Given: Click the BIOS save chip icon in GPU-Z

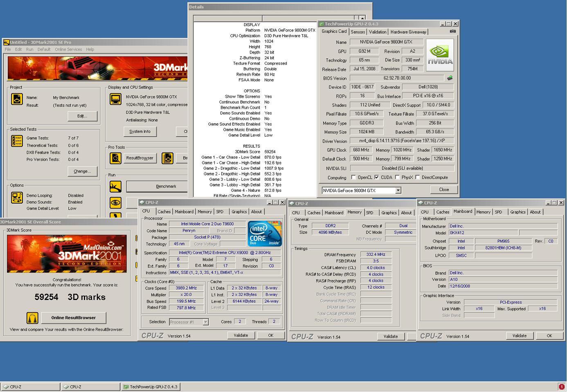Looking at the screenshot, I should [450, 78].
